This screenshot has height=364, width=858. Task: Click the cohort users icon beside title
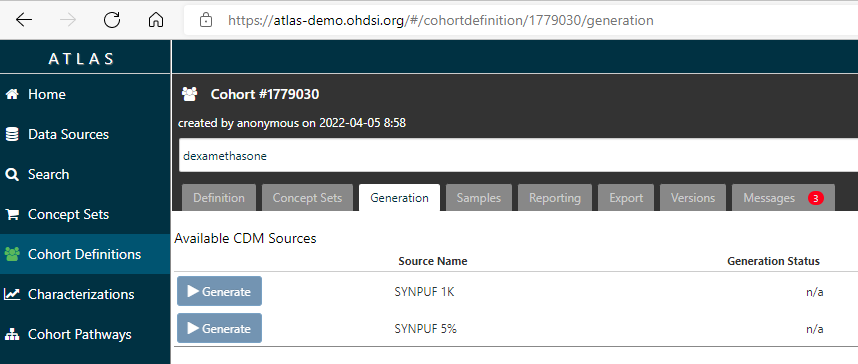(x=189, y=94)
